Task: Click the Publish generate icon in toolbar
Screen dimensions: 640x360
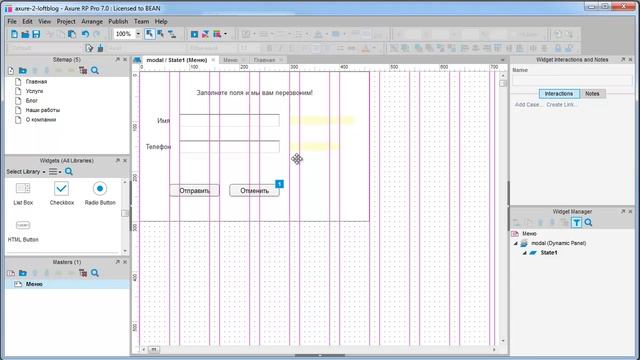Action: coord(217,34)
